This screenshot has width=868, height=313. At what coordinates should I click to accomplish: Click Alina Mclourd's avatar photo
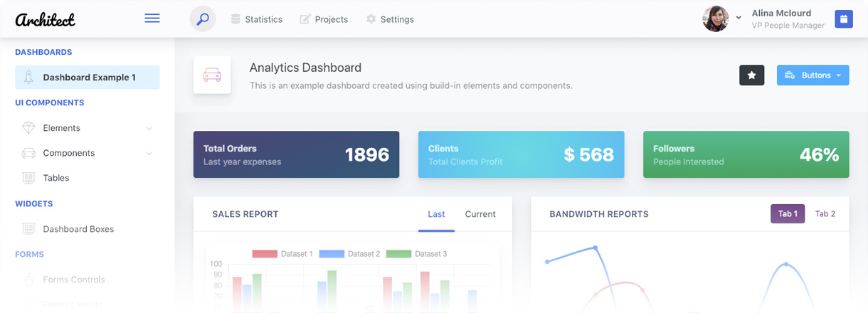pos(716,19)
